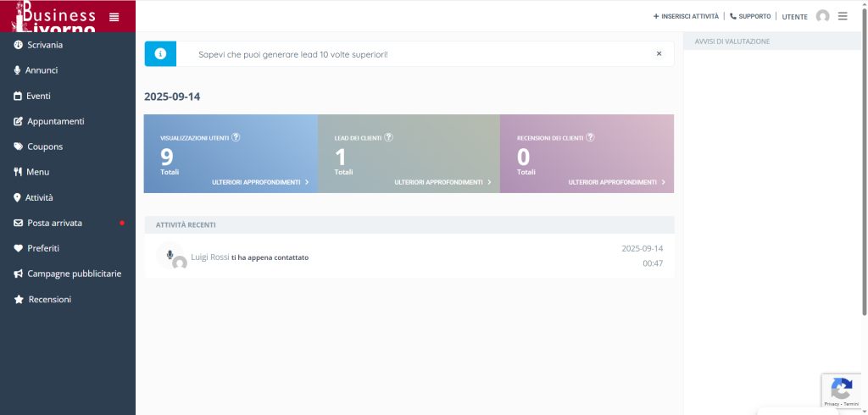Screen dimensions: 868x415
Task: Click help icon next to Lead dei Clienti
Action: tap(389, 137)
